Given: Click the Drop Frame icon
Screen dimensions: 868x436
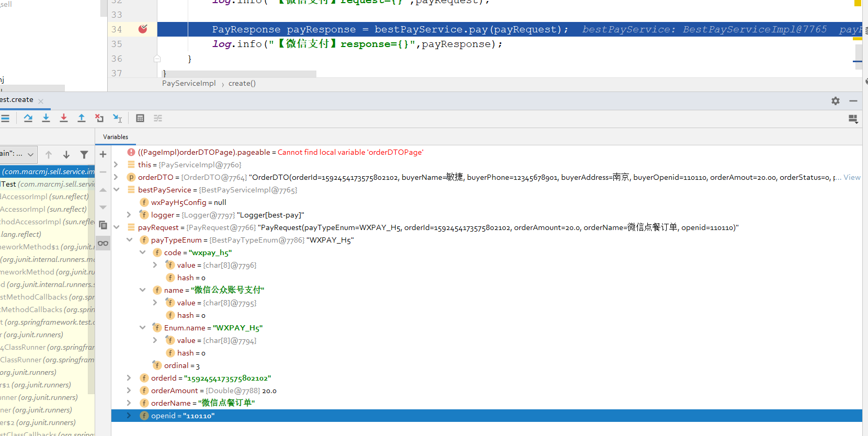Looking at the screenshot, I should [99, 118].
